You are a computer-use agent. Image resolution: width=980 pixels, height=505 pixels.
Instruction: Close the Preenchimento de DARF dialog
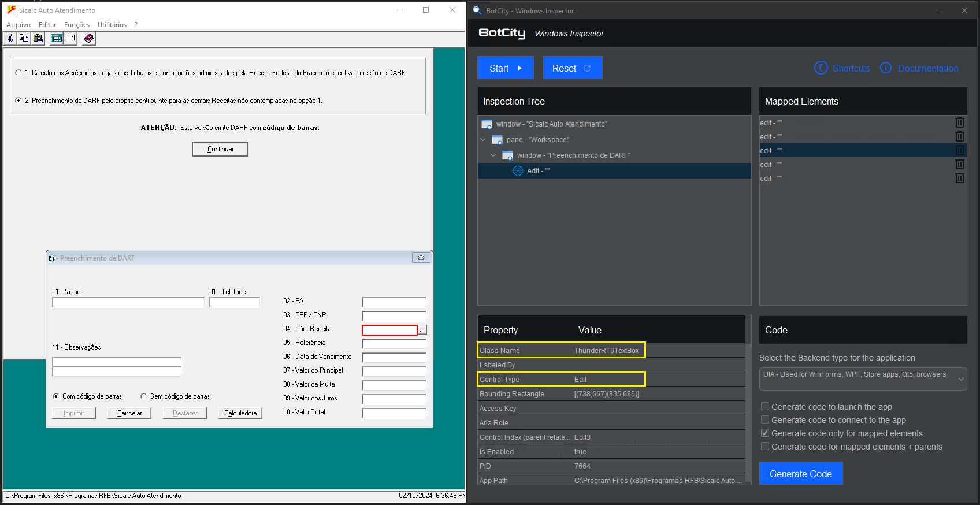click(x=421, y=258)
